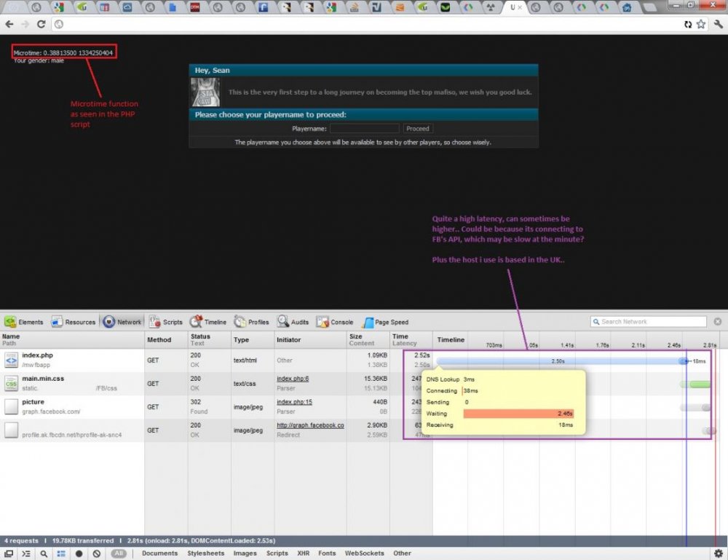Open the Page Speed panel
Screen dimensions: 728x560
(x=386, y=322)
